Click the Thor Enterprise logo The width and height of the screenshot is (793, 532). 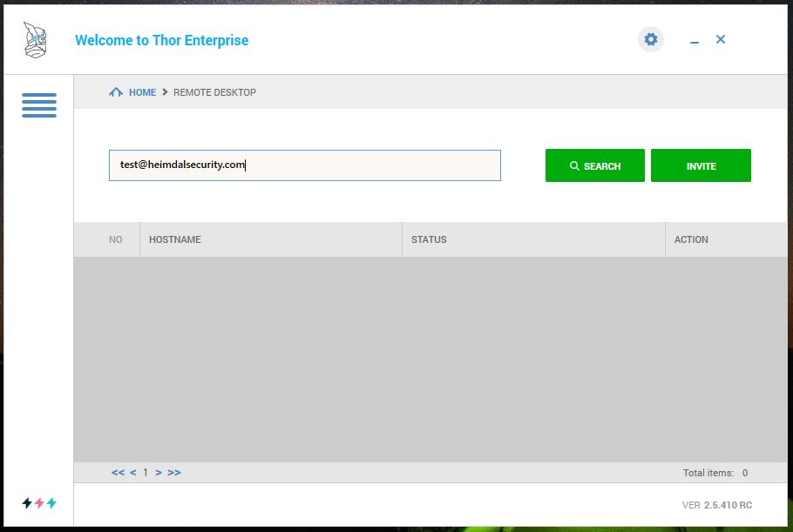[x=35, y=40]
